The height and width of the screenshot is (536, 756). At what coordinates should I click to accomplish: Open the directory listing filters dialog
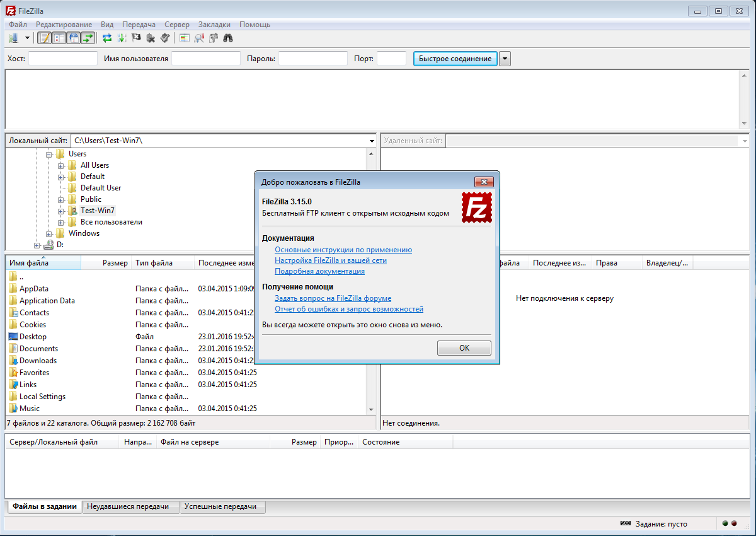[x=185, y=38]
